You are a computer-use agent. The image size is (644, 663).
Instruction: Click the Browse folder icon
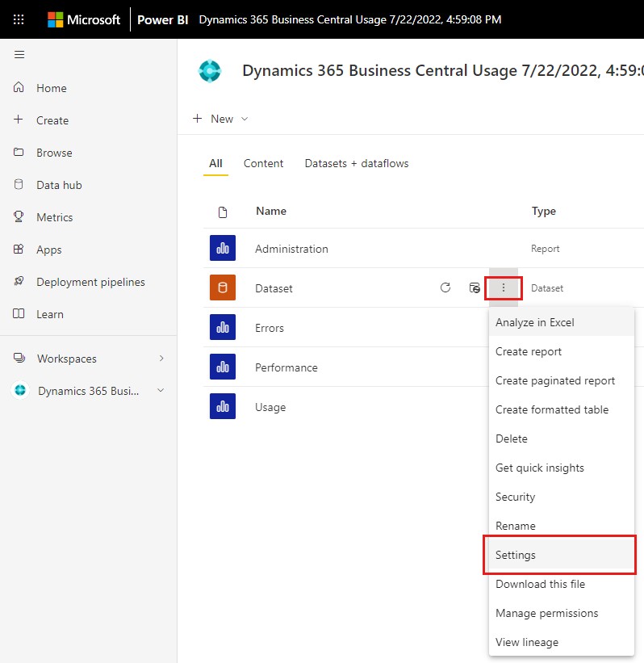[x=19, y=152]
